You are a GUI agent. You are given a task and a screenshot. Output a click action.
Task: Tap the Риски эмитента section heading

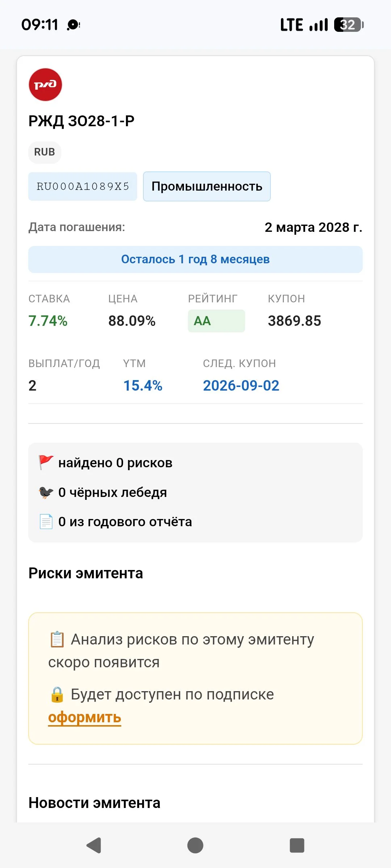86,573
